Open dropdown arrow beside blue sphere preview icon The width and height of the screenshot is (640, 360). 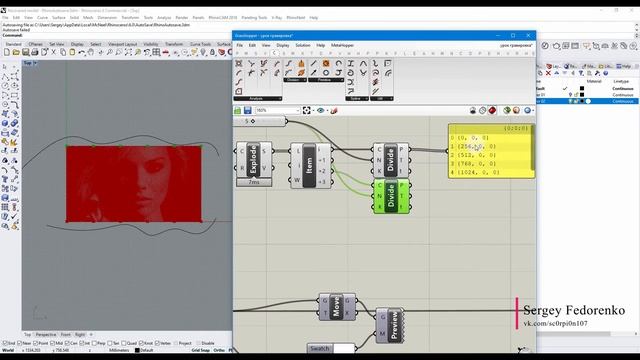(533, 111)
